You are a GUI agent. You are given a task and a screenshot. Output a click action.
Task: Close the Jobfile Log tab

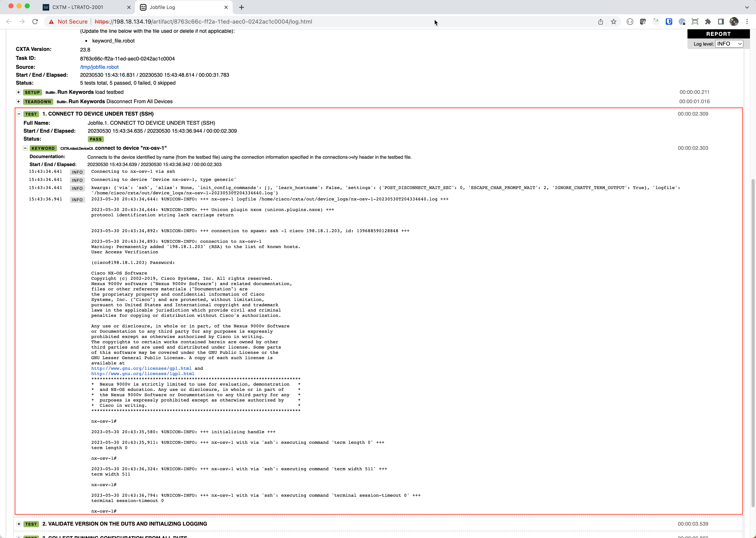tap(226, 7)
